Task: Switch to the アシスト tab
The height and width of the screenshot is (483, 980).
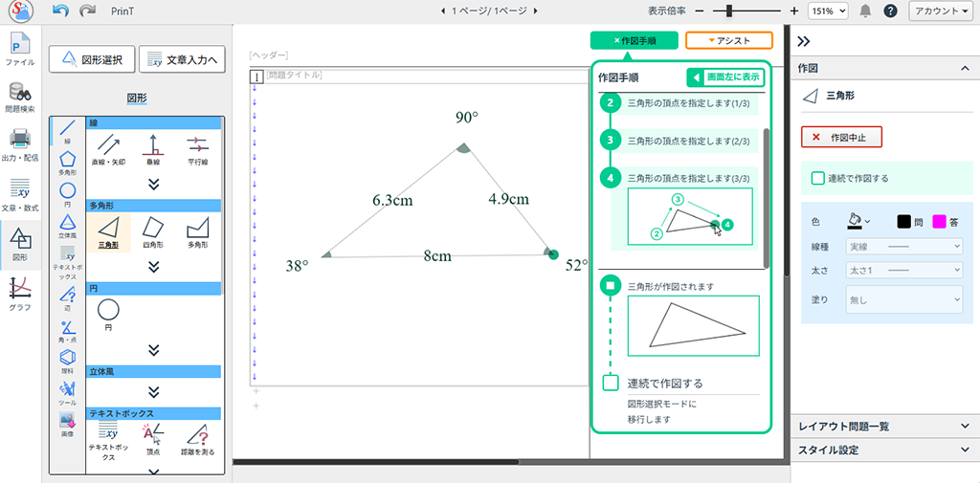Action: coord(730,41)
